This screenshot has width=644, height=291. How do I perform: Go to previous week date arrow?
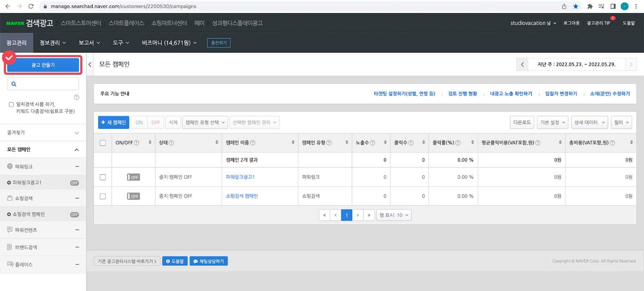coord(522,64)
